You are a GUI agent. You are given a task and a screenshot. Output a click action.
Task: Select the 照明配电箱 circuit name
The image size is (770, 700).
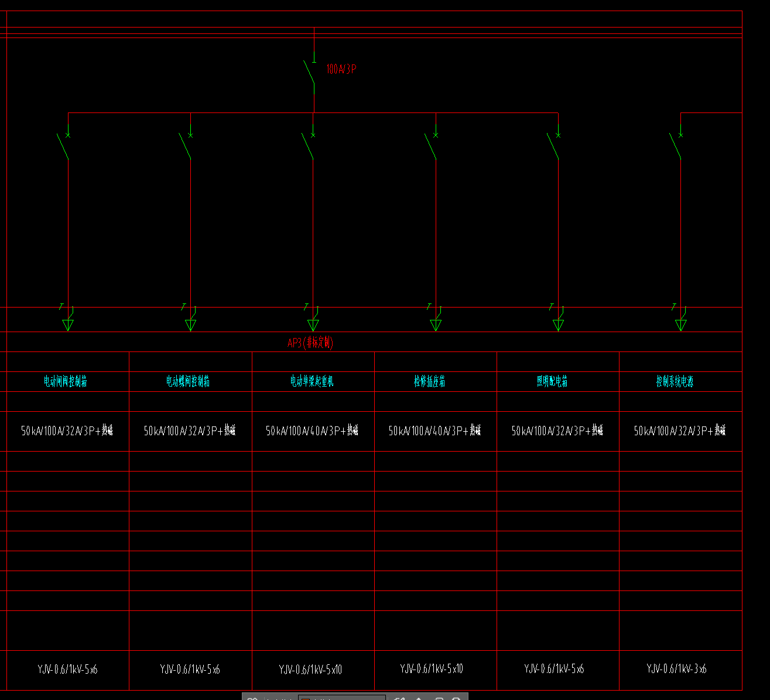pyautogui.click(x=552, y=381)
